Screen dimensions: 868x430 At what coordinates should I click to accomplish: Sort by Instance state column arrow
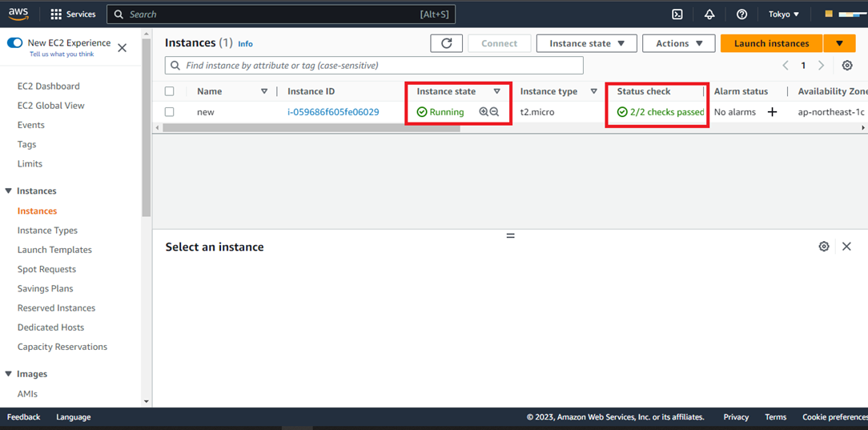[x=496, y=91]
